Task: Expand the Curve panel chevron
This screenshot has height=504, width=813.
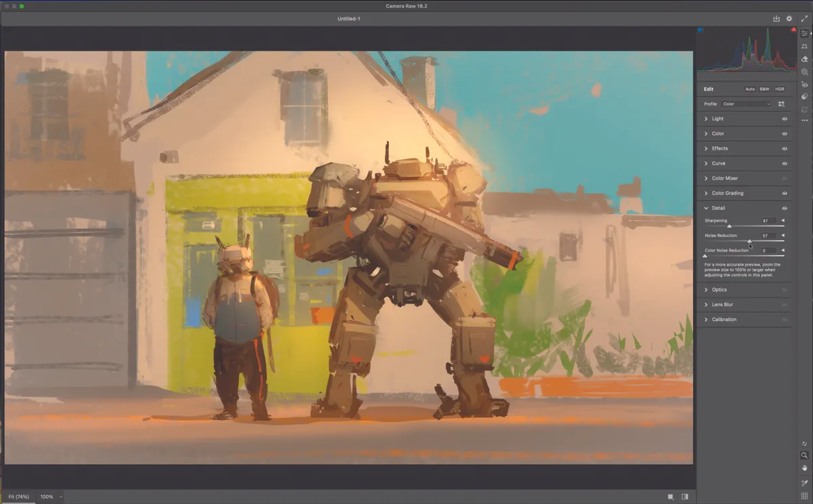Action: pos(706,163)
